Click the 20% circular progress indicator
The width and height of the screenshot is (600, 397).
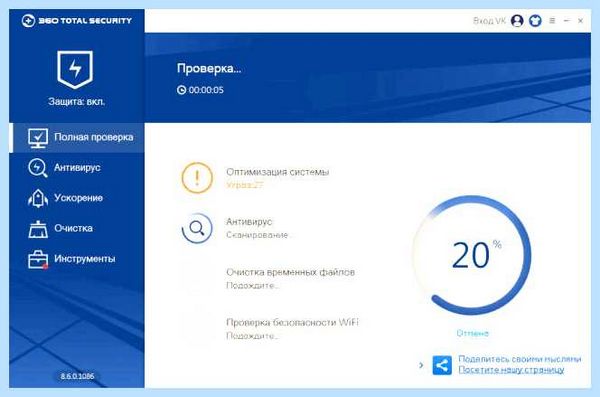point(473,255)
